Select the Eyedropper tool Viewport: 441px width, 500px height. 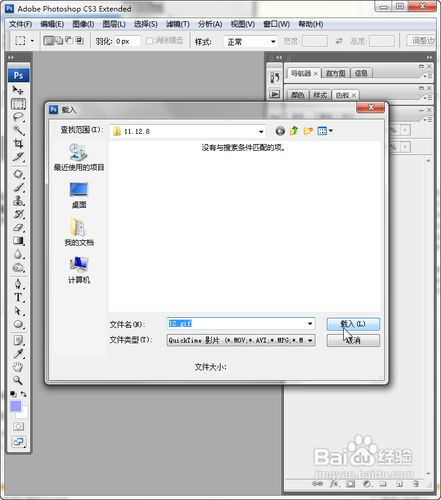pos(18,354)
